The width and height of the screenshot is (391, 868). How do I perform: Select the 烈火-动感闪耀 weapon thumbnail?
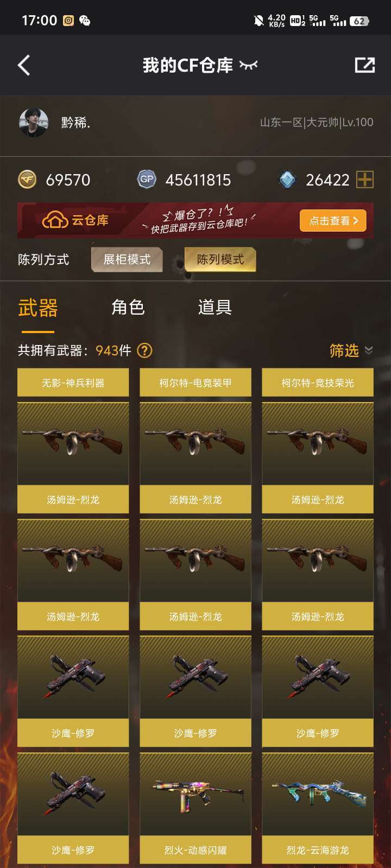pyautogui.click(x=195, y=795)
